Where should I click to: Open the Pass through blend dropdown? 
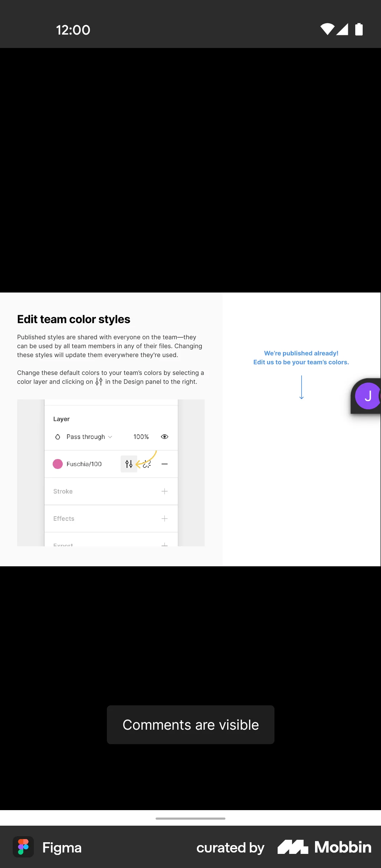89,437
